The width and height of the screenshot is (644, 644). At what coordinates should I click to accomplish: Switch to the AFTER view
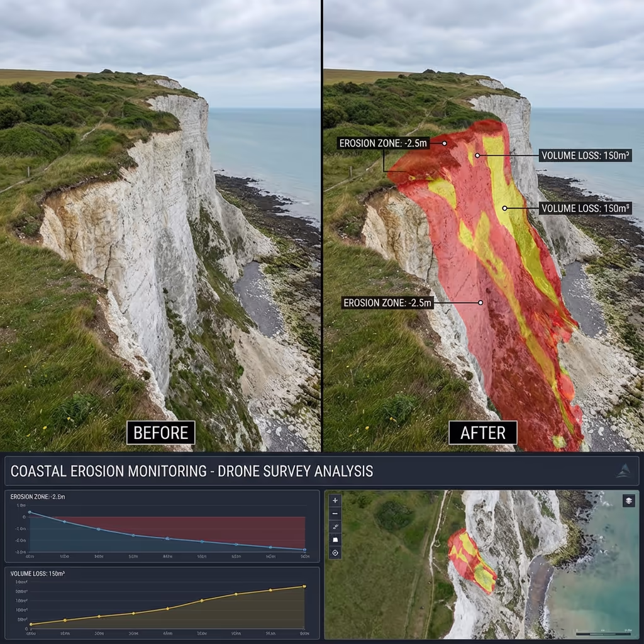point(482,433)
